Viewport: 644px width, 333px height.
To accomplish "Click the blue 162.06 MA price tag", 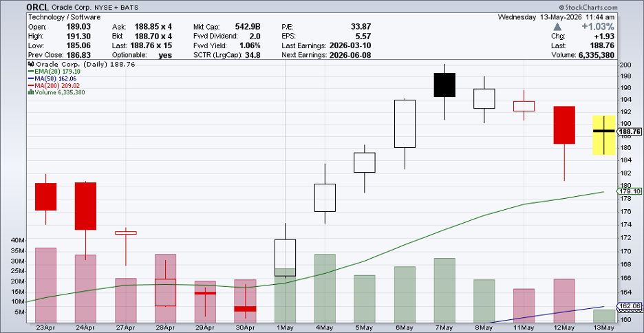I will 629,306.
